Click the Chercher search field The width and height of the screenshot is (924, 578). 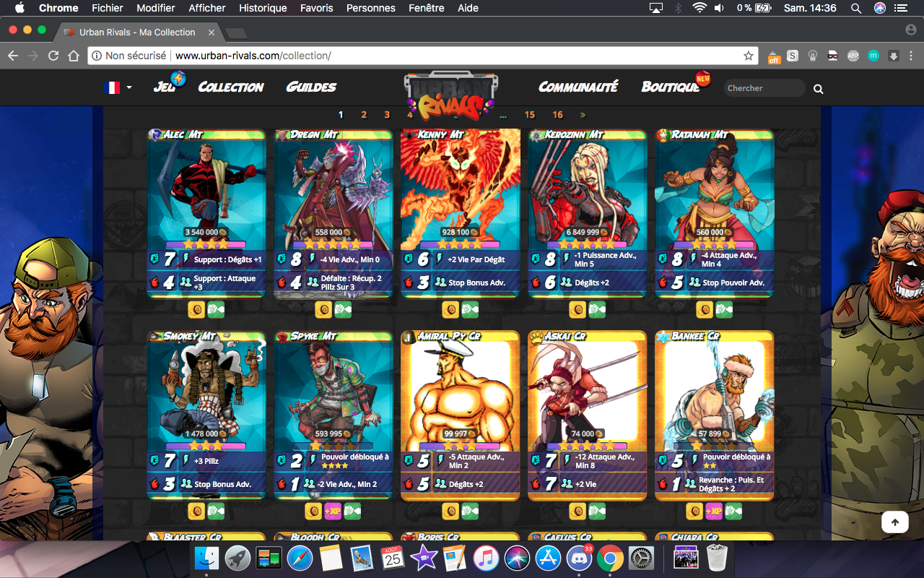tap(764, 88)
